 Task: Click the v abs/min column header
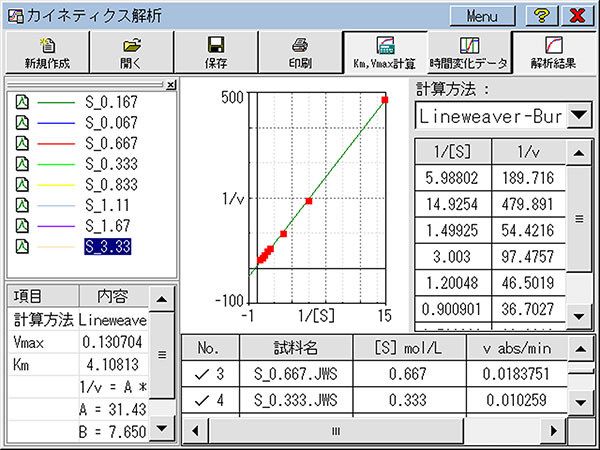[517, 348]
